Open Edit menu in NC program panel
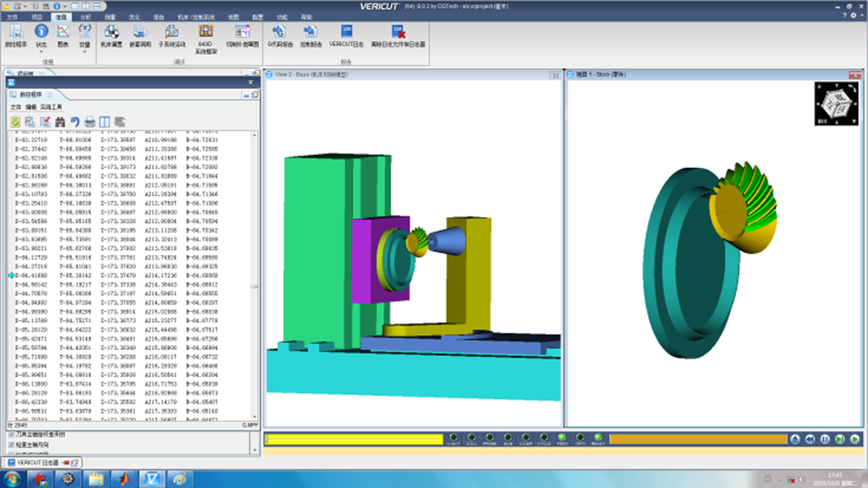 [x=30, y=106]
